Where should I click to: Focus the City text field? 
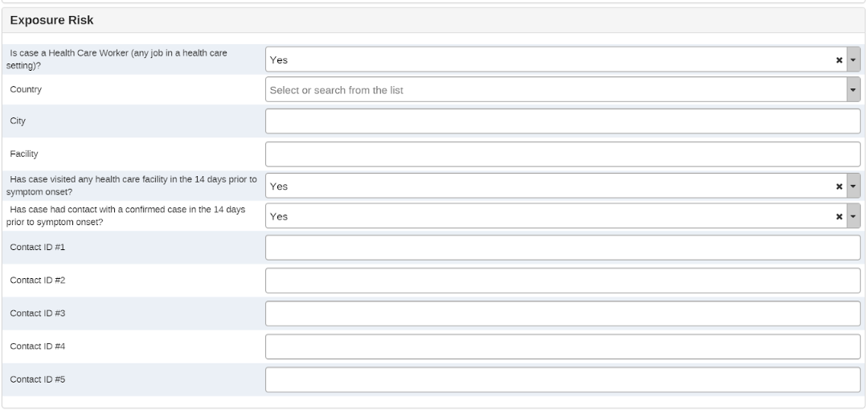point(563,121)
